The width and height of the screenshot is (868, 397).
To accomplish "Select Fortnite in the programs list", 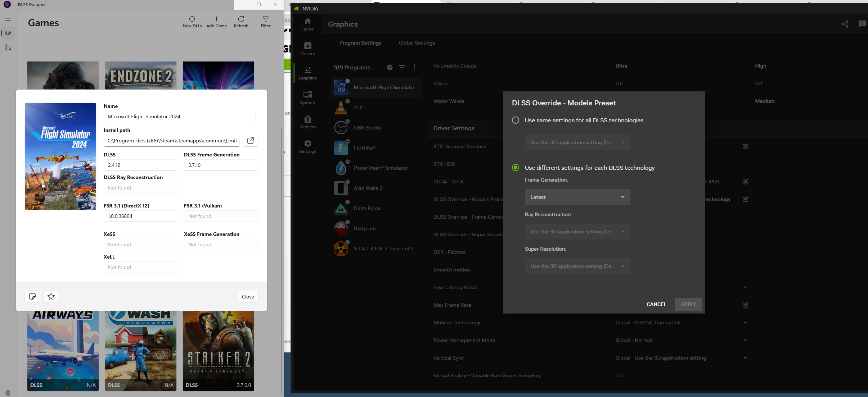I will point(376,148).
